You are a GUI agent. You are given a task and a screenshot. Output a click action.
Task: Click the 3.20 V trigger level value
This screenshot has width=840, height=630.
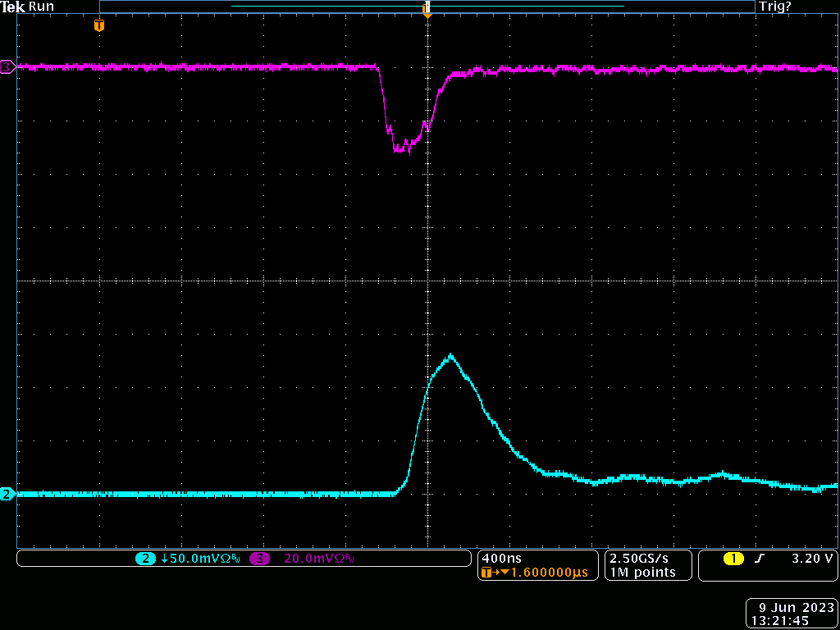[x=811, y=559]
